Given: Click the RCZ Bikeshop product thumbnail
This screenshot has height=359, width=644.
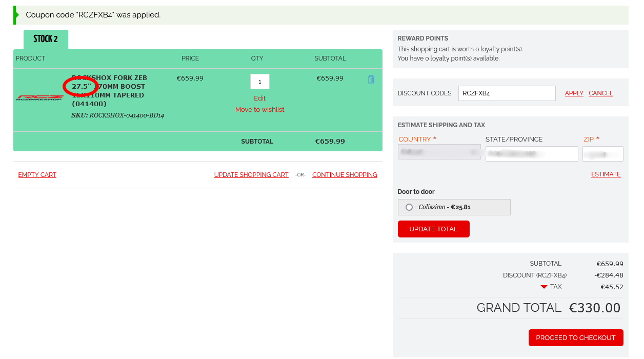Looking at the screenshot, I should (39, 97).
